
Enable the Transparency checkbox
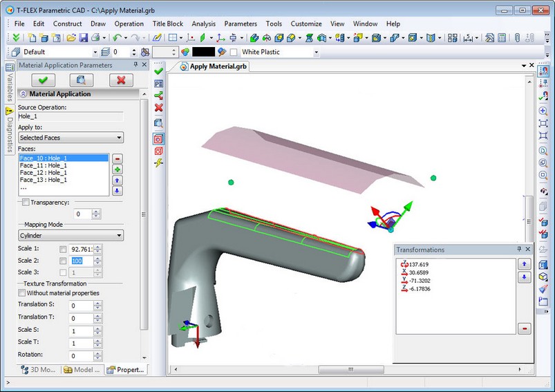tap(26, 203)
